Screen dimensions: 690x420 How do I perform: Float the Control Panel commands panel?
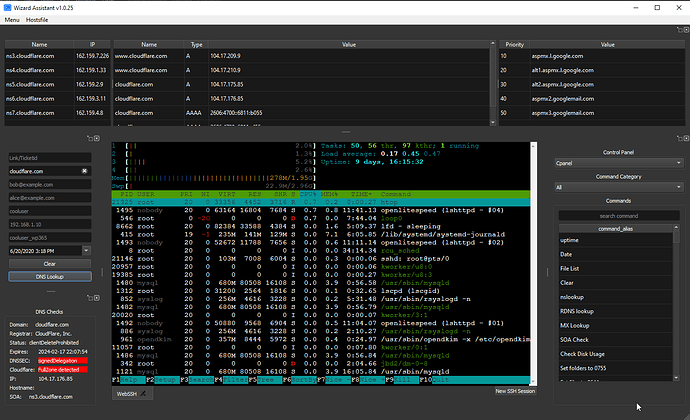point(679,138)
